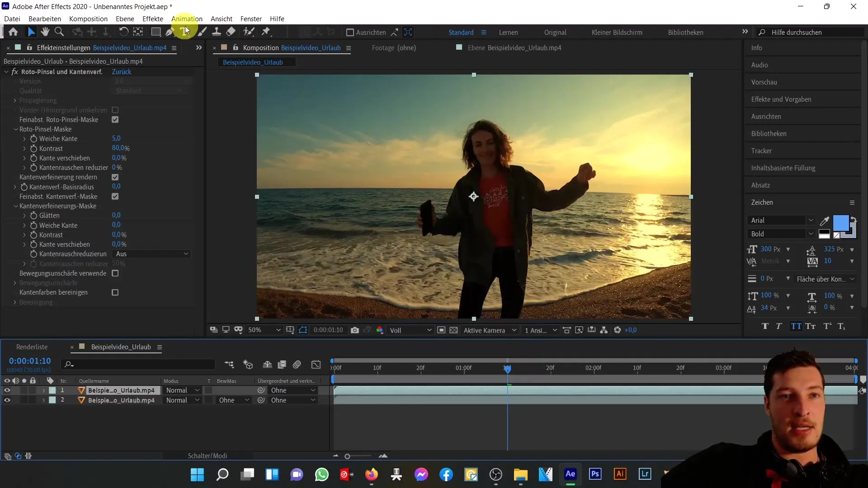Select the Pen tool

coord(170,32)
